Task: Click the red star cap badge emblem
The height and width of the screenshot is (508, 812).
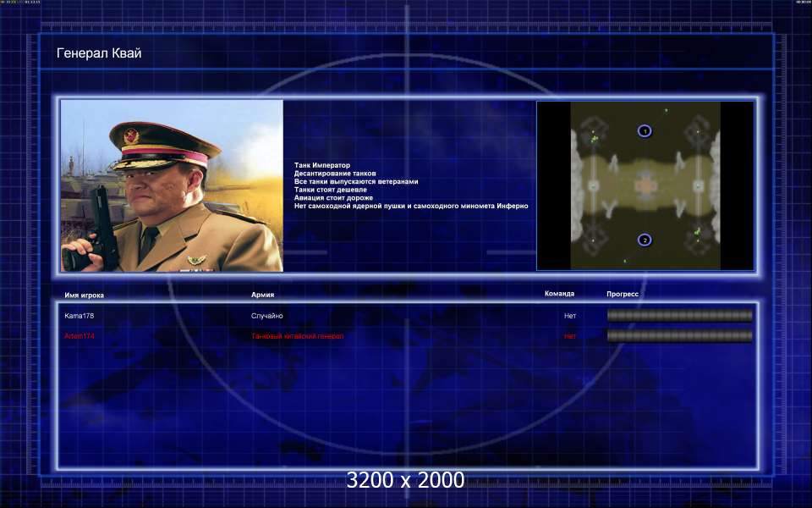Action: pyautogui.click(x=131, y=135)
